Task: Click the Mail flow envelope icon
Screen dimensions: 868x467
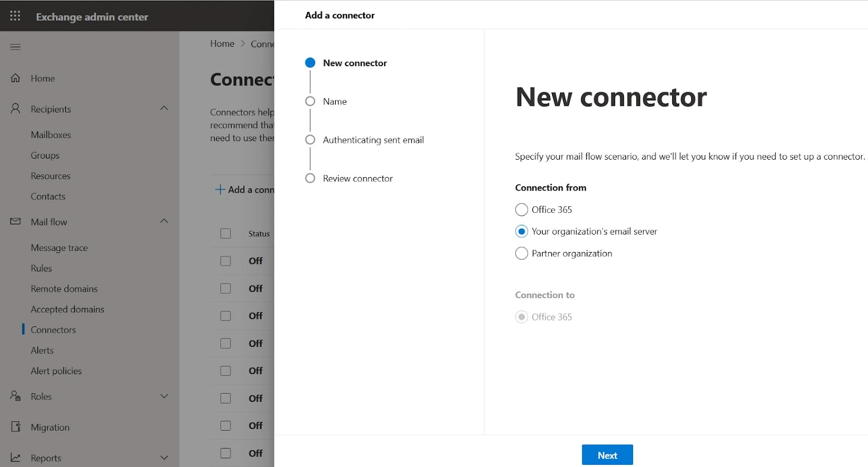Action: (x=15, y=222)
